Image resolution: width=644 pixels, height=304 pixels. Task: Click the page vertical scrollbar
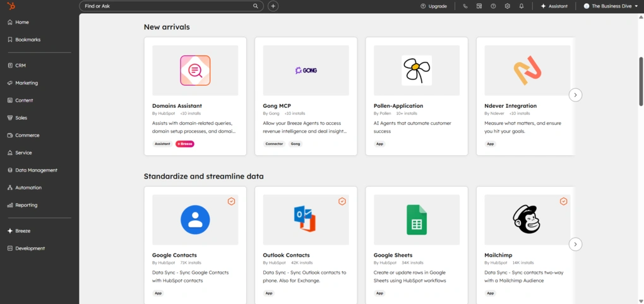coord(641,81)
